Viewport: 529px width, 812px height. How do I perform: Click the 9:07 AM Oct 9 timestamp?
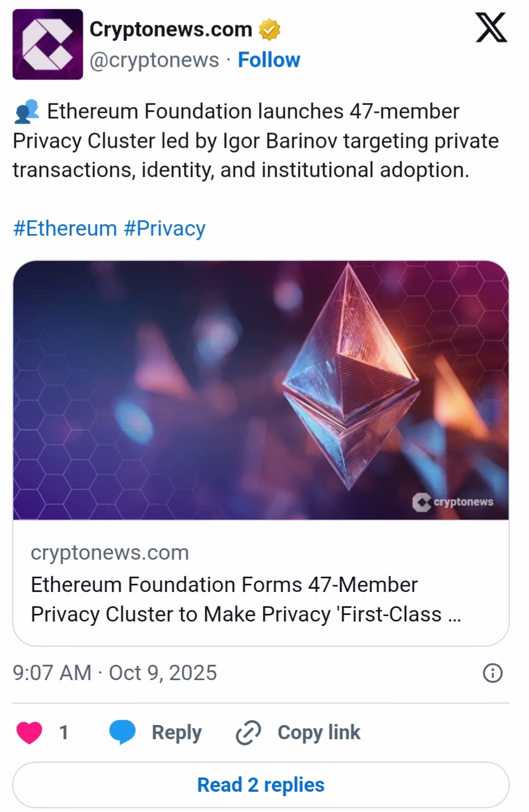click(115, 673)
